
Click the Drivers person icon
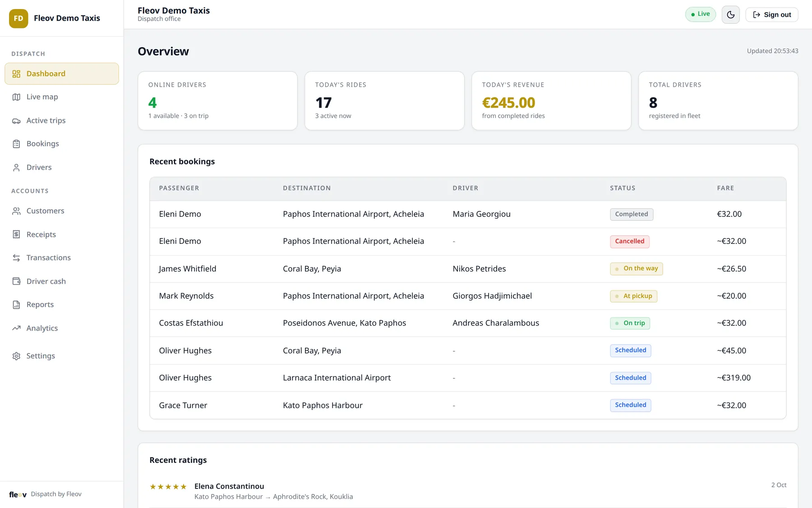[16, 168]
